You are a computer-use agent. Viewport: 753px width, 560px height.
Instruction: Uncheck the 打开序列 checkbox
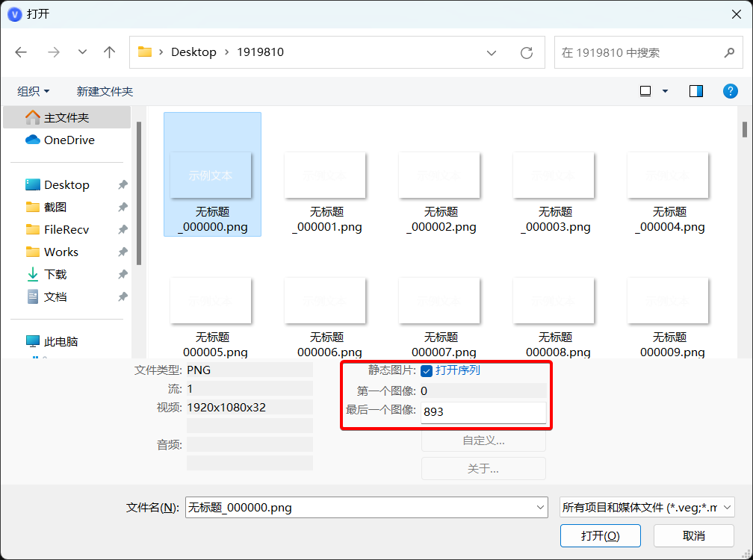[427, 370]
